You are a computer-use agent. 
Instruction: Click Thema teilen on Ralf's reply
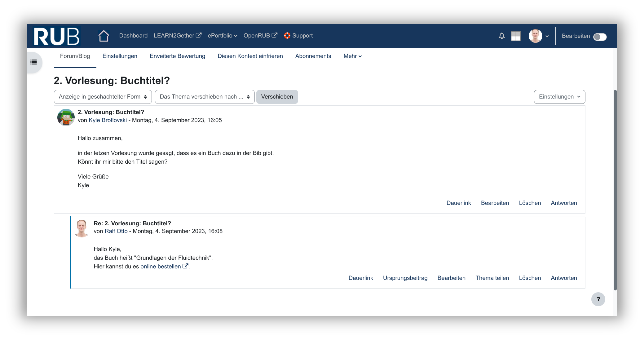(492, 278)
